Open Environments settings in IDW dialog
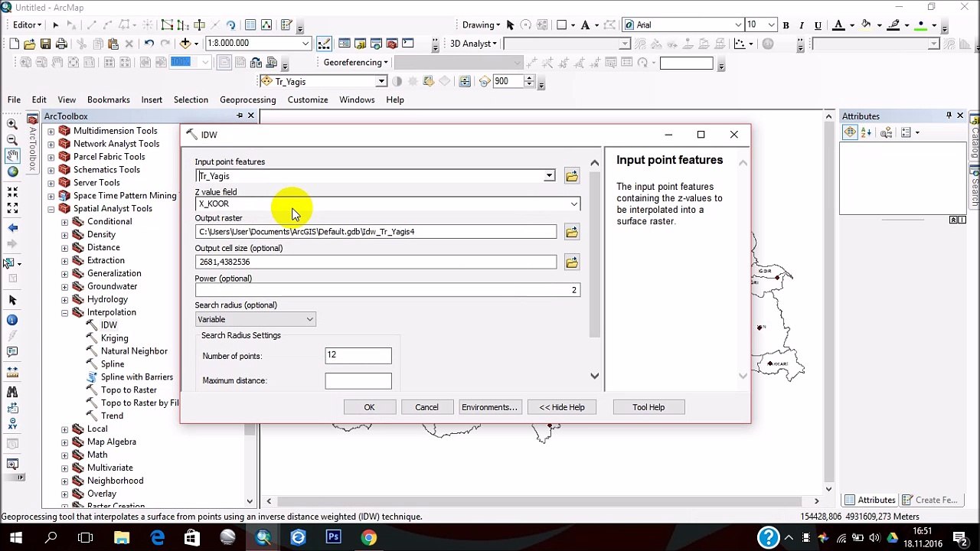This screenshot has height=551, width=980. 489,407
